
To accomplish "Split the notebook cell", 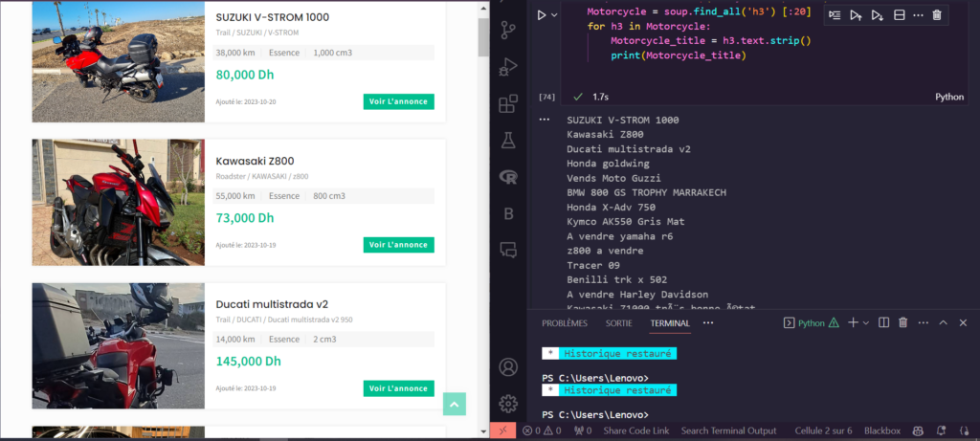I will [899, 15].
